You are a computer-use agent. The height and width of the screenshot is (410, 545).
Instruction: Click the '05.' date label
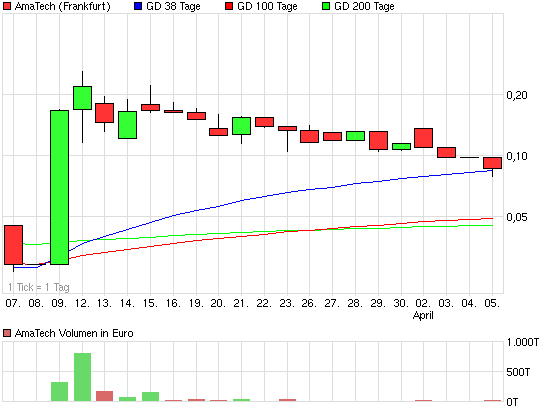point(493,303)
